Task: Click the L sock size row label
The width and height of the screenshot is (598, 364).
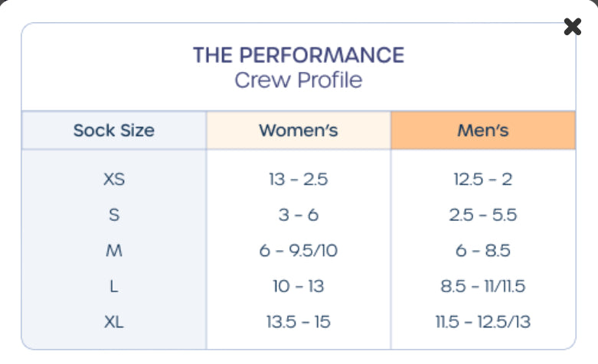Action: 114,286
